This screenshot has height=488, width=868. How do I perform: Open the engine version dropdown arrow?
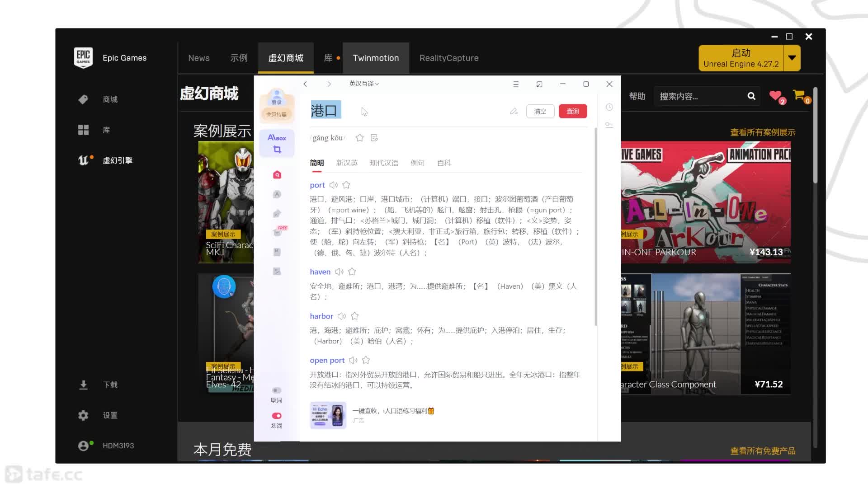click(792, 58)
